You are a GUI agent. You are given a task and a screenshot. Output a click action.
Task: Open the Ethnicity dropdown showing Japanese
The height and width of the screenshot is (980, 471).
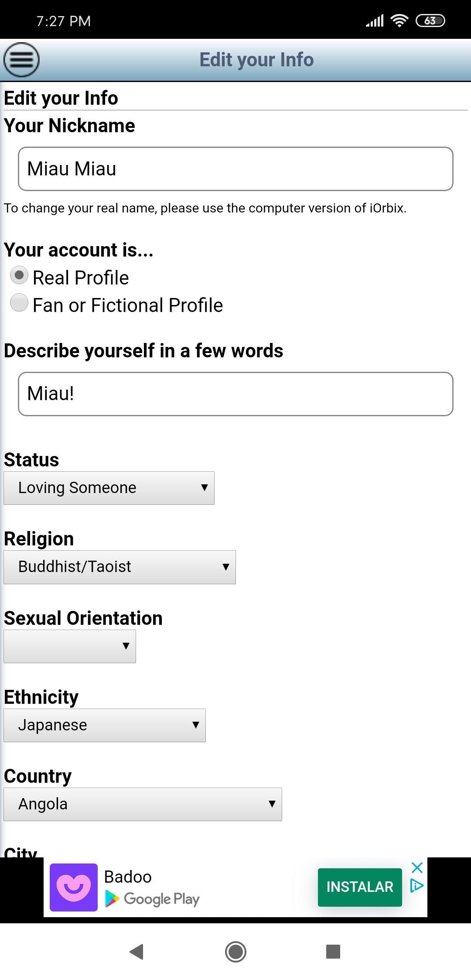(x=105, y=725)
